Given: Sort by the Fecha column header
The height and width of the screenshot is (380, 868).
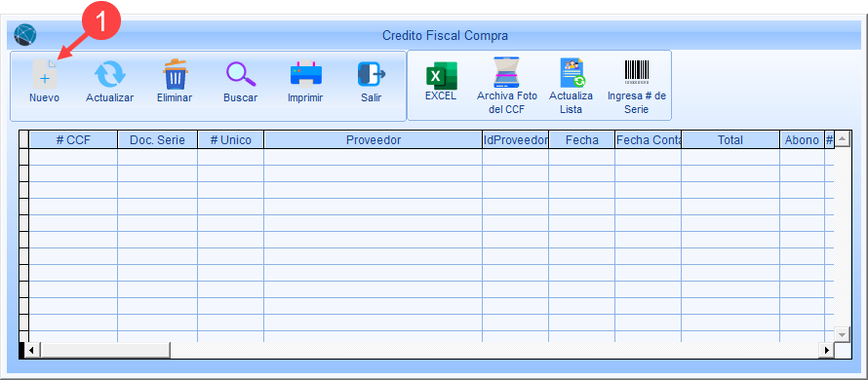Looking at the screenshot, I should coord(582,140).
